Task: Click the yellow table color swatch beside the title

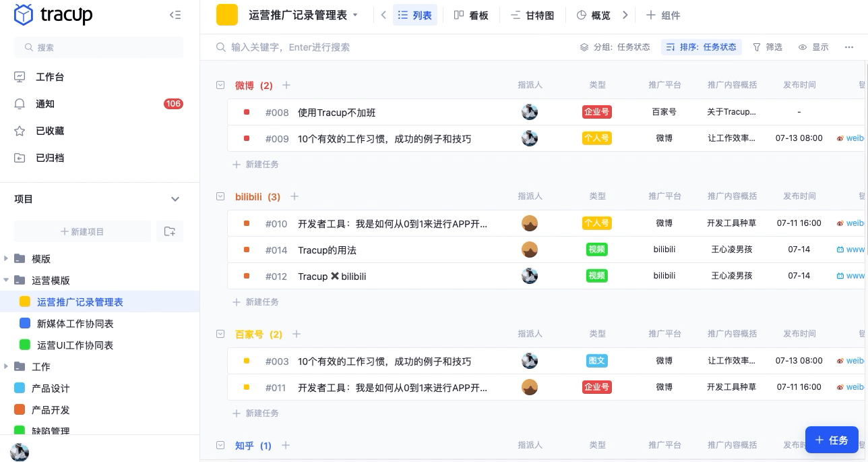Action: (226, 15)
